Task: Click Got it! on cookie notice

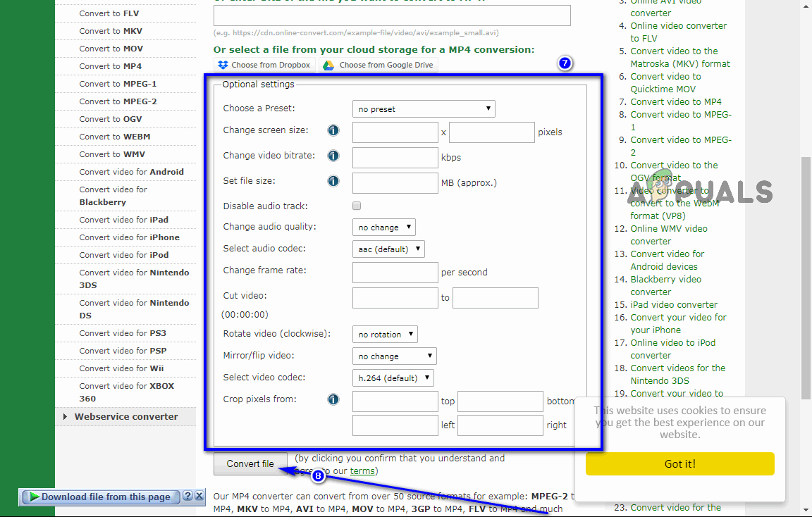Action: (680, 463)
